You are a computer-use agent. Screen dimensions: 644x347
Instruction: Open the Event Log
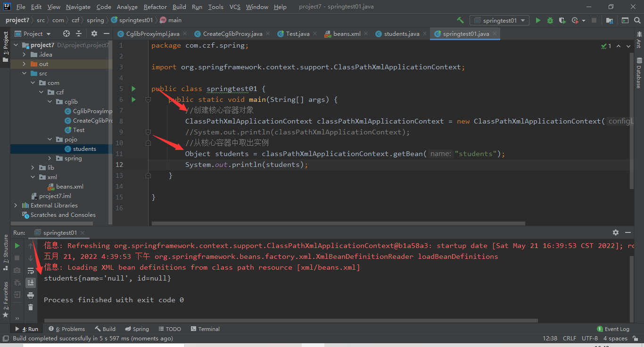point(613,329)
